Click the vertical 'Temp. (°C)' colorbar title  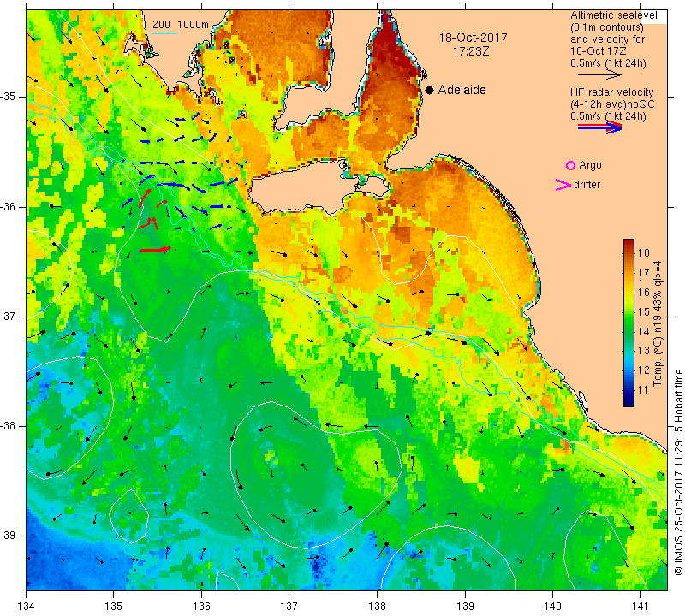(x=658, y=323)
